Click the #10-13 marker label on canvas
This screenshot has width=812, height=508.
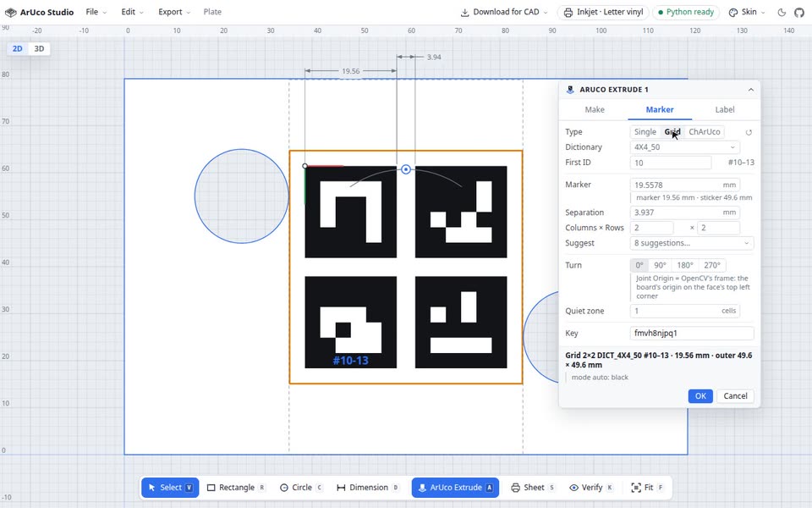tap(350, 361)
